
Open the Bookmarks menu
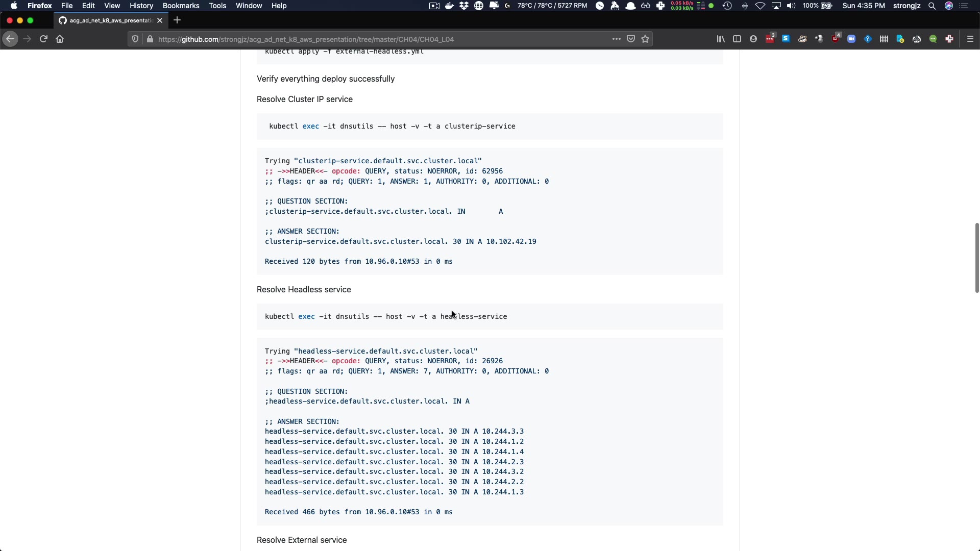click(x=181, y=6)
